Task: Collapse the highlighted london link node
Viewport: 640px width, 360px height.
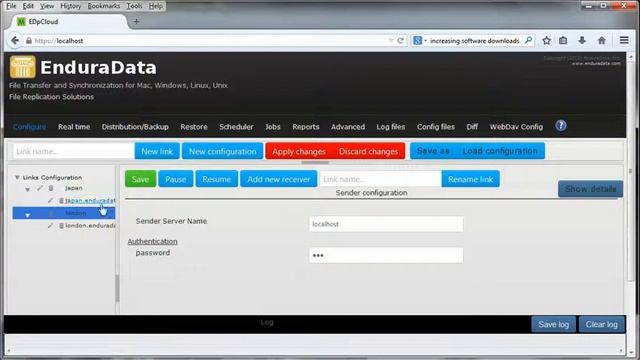Action: tap(27, 215)
